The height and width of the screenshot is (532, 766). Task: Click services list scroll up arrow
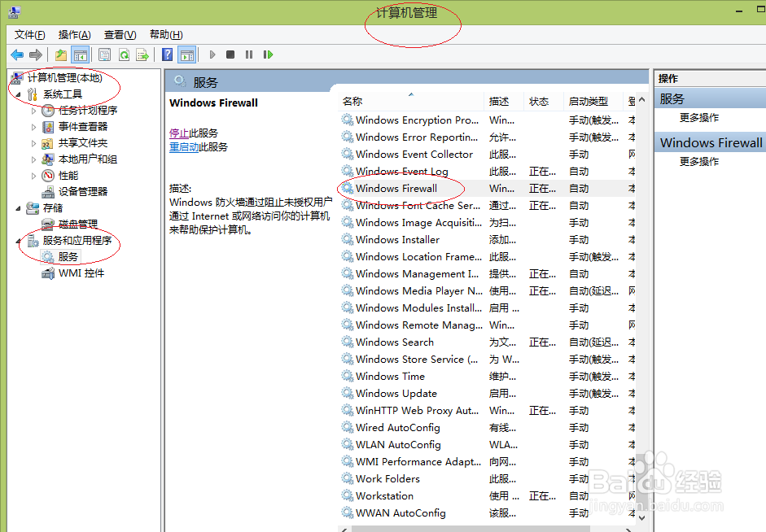(642, 99)
